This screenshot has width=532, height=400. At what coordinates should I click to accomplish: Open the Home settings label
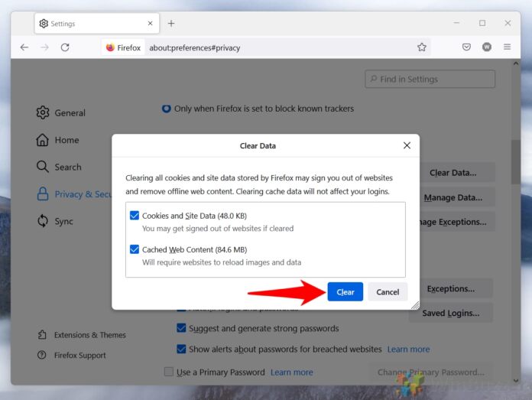pyautogui.click(x=66, y=140)
